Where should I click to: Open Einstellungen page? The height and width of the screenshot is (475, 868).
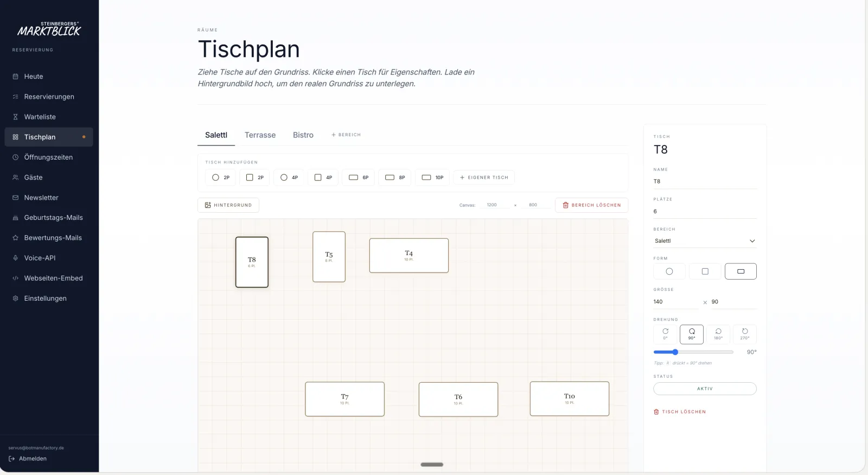point(49,299)
